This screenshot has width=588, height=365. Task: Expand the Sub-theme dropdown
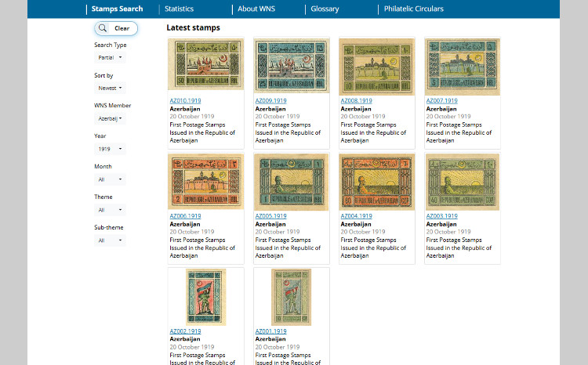[110, 240]
